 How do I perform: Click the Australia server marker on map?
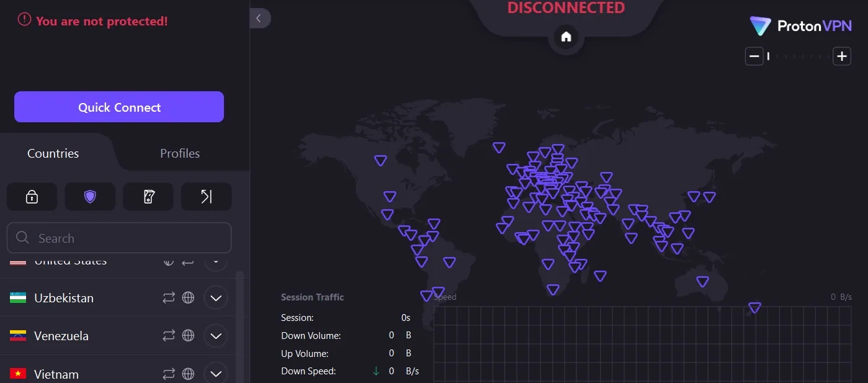point(702,282)
